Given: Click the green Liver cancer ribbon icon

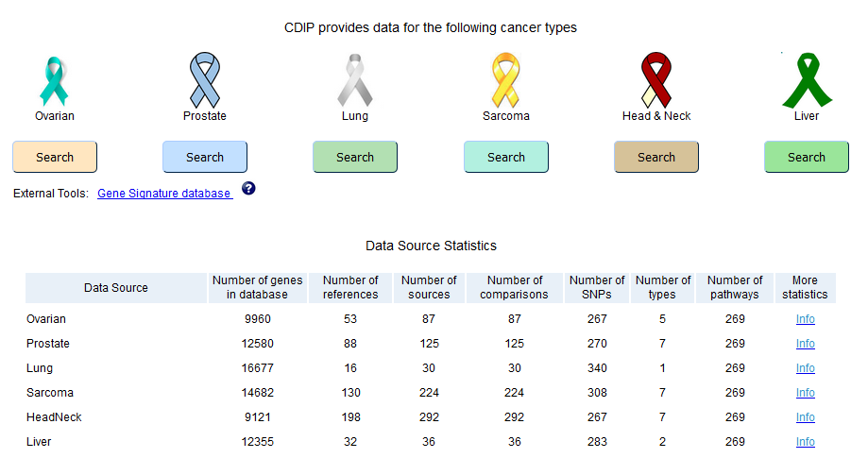Looking at the screenshot, I should pyautogui.click(x=808, y=79).
